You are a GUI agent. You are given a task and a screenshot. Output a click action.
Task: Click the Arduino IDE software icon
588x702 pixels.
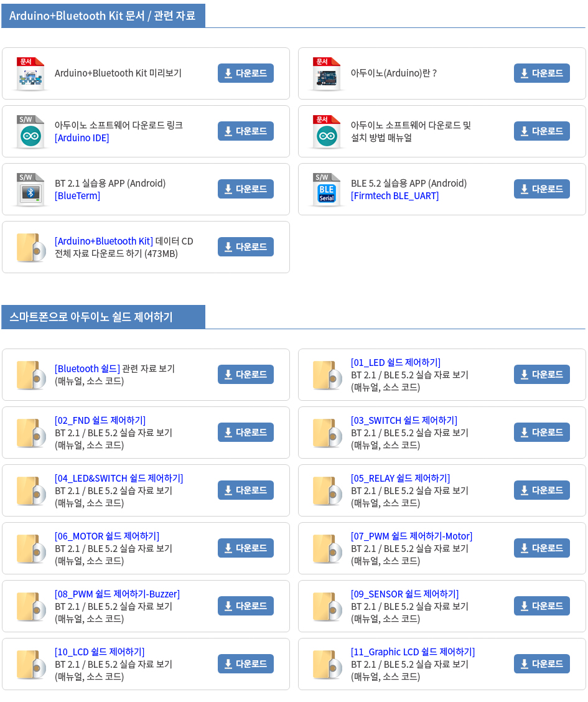tap(30, 132)
